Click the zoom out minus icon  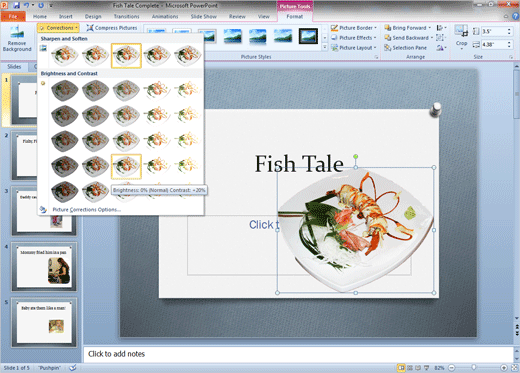coord(451,368)
